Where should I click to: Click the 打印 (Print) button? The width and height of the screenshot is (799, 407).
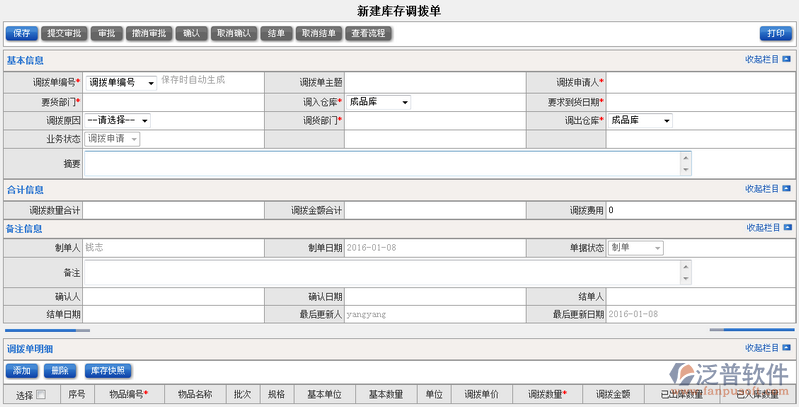click(773, 33)
